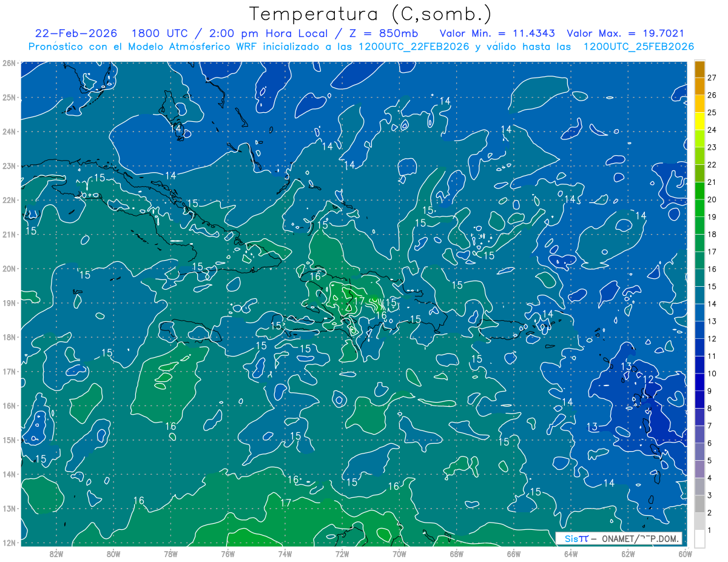Pick the green legend swatch between 19 and 20
Screen dimensions: 728x562
click(700, 209)
